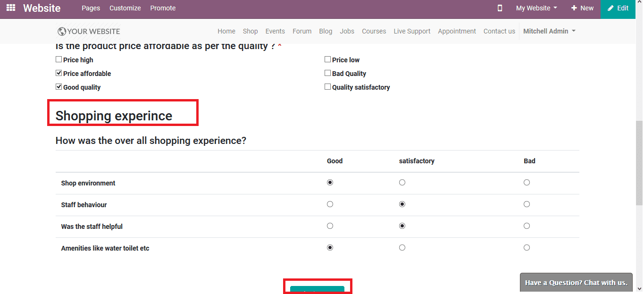Click the New button
The image size is (644, 294).
[x=582, y=8]
